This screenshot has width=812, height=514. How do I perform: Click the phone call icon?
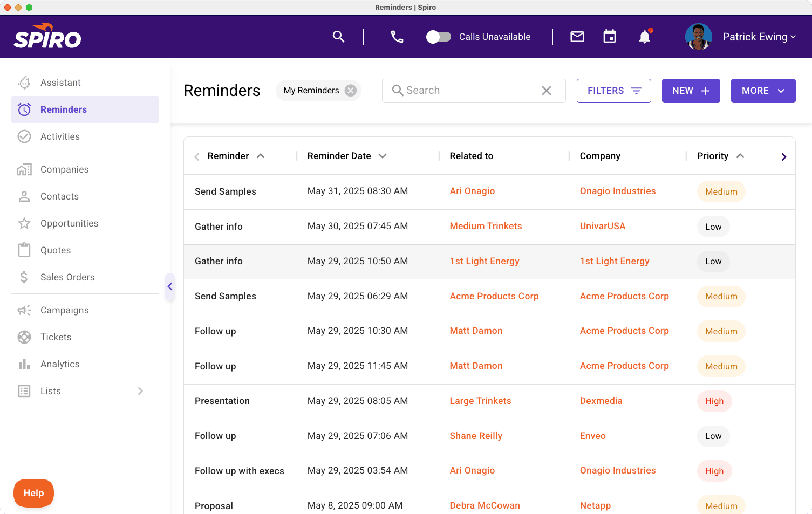click(x=397, y=37)
